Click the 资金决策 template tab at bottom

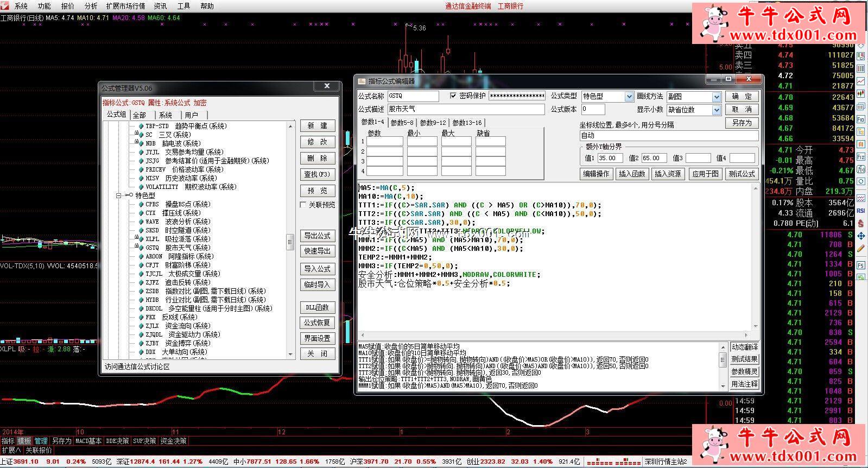point(173,441)
